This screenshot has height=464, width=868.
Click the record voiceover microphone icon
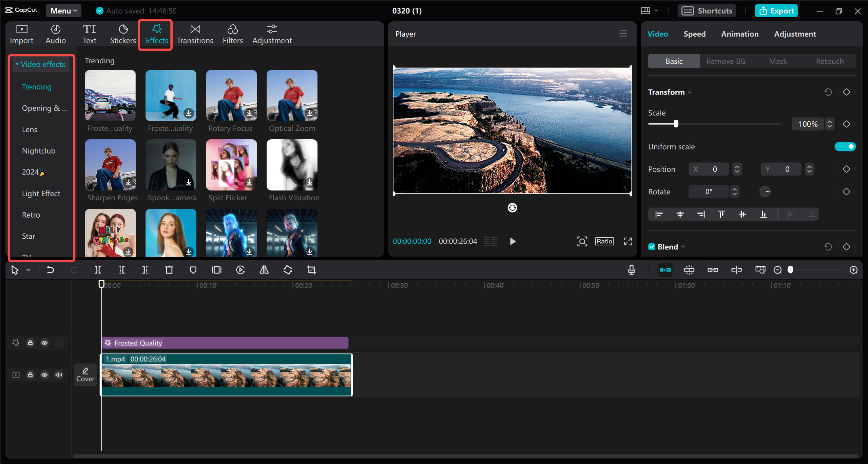(631, 270)
